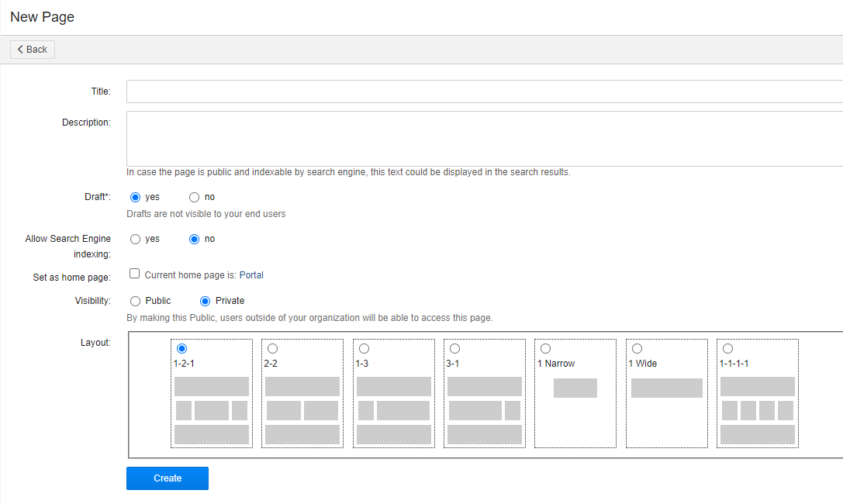Select the 1-1-1-1 layout radio
The height and width of the screenshot is (504, 843).
728,349
